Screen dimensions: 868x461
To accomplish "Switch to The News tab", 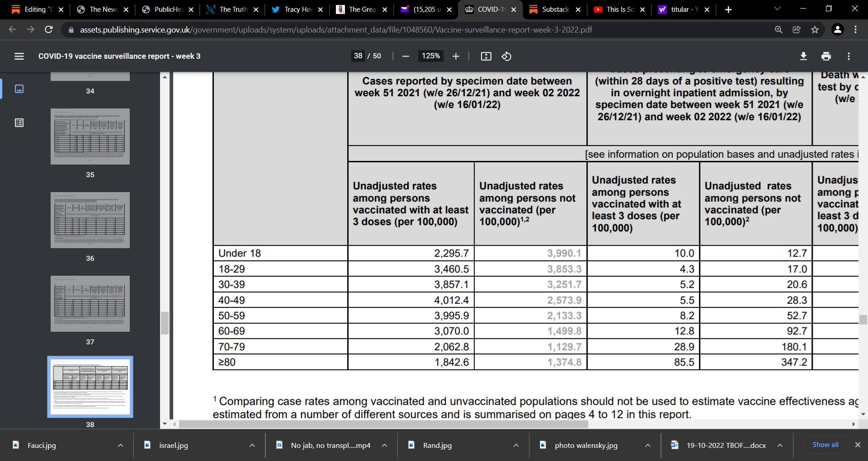I will coord(103,9).
